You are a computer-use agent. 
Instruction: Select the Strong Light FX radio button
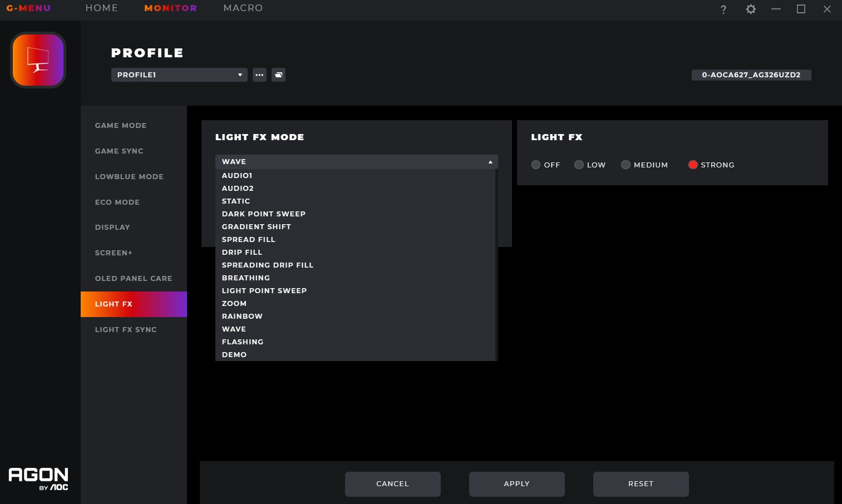point(693,165)
